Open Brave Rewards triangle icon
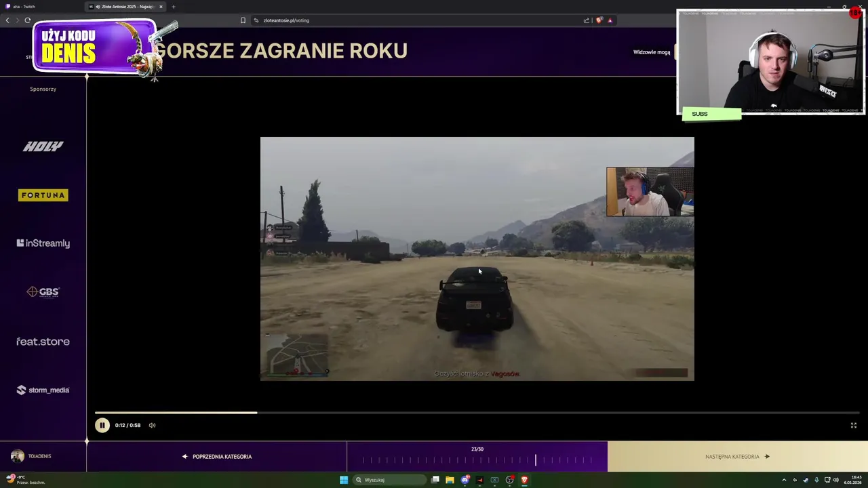The height and width of the screenshot is (488, 868). click(610, 20)
